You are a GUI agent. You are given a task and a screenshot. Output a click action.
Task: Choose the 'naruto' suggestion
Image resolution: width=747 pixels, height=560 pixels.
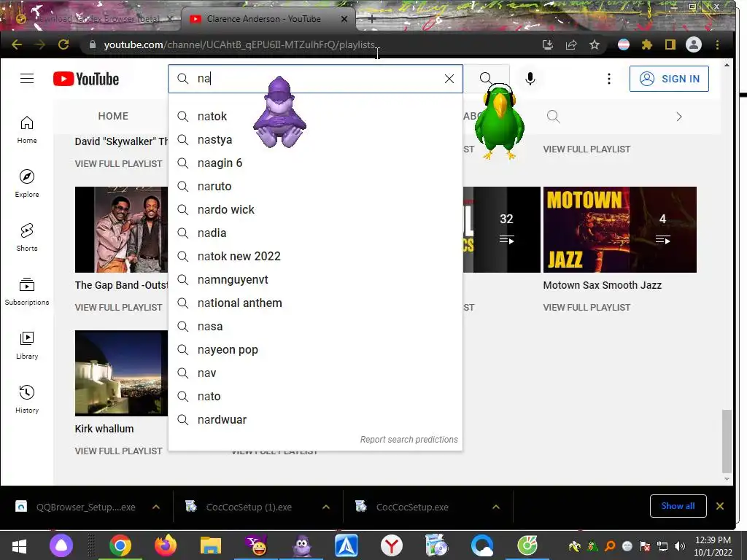coord(315,186)
